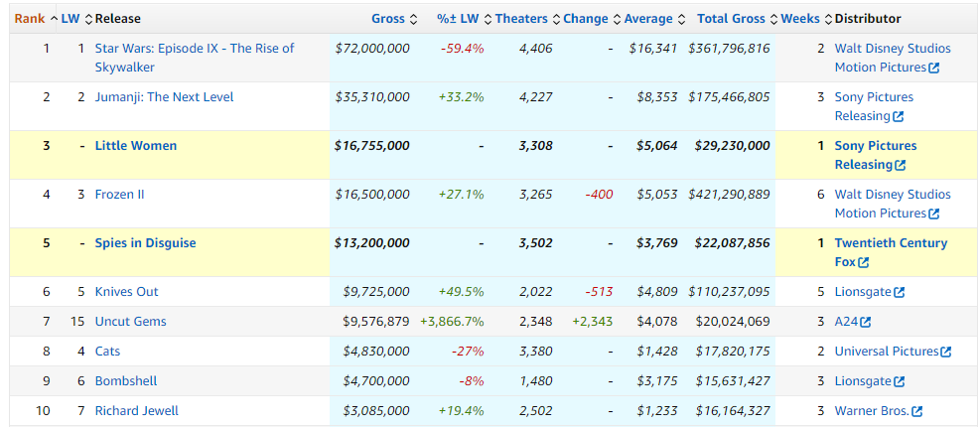Open the Frozen II release page
The image size is (980, 427).
119,195
